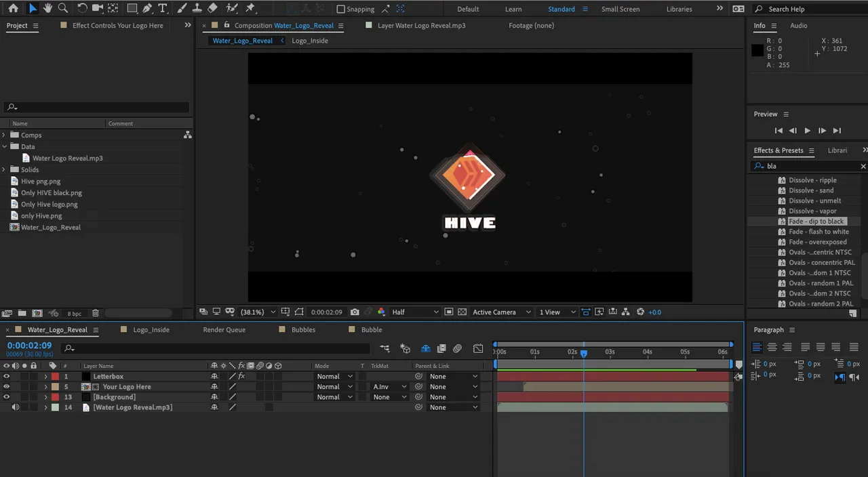Delete selected project item with trash icon
This screenshot has width=868, height=477.
tap(96, 313)
